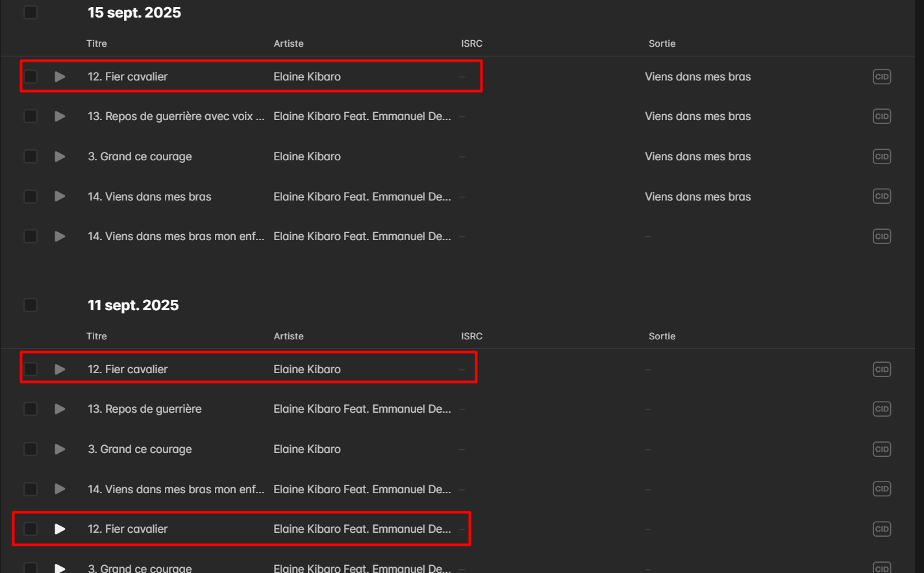Check the box for "3. Grand ce courage" under 15 sept.
This screenshot has width=924, height=573.
point(31,156)
